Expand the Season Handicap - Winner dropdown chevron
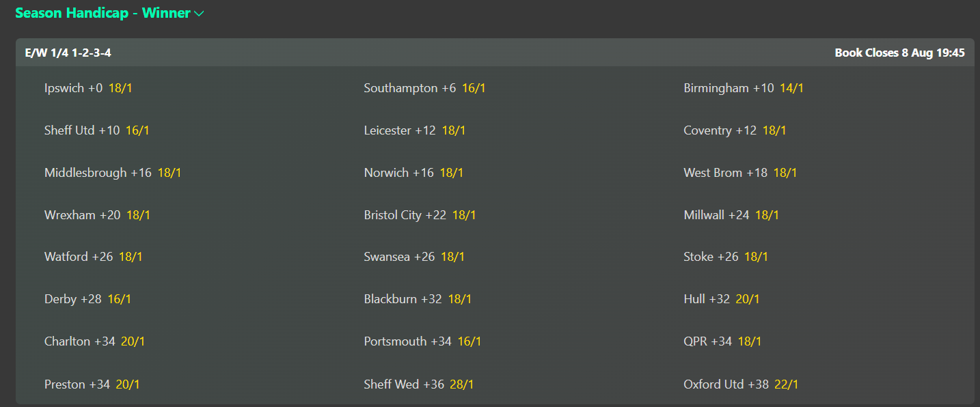This screenshot has width=980, height=407. click(199, 14)
